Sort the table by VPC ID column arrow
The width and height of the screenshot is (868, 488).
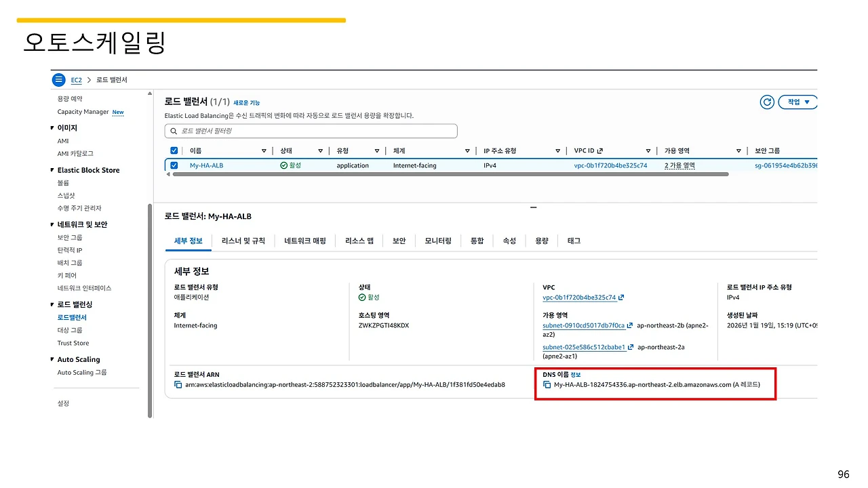click(648, 151)
